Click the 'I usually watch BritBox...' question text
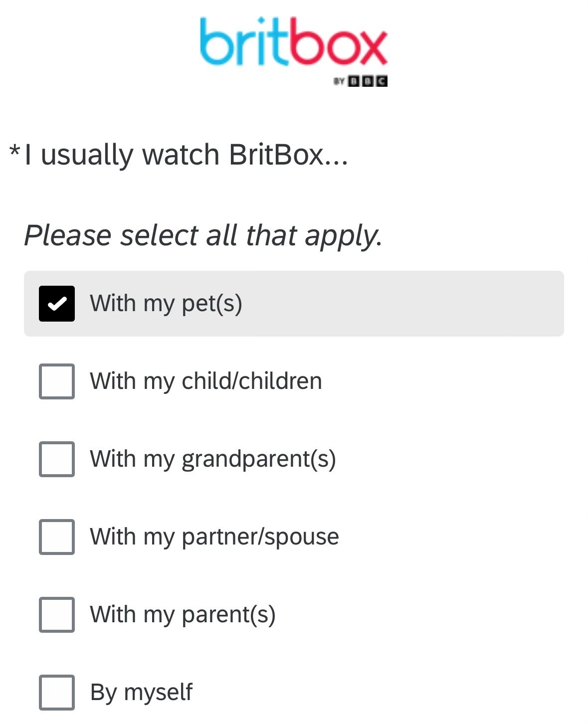Viewport: 588px width, 723px height. 186,155
